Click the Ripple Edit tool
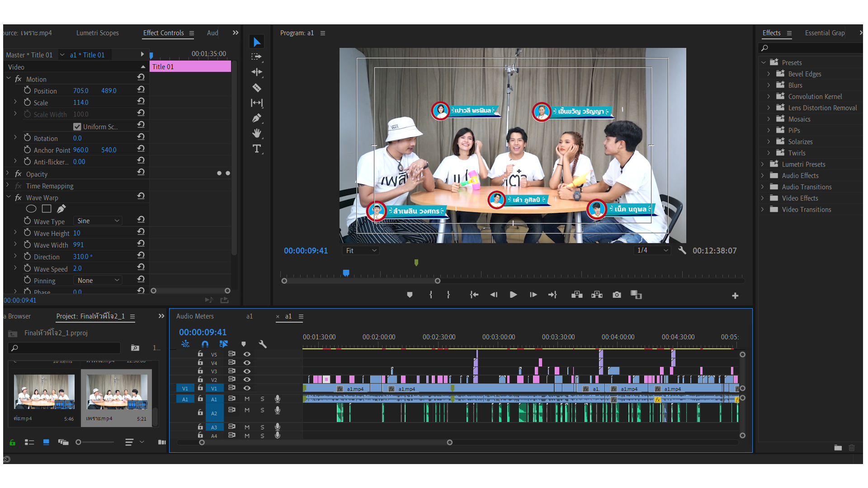 257,72
